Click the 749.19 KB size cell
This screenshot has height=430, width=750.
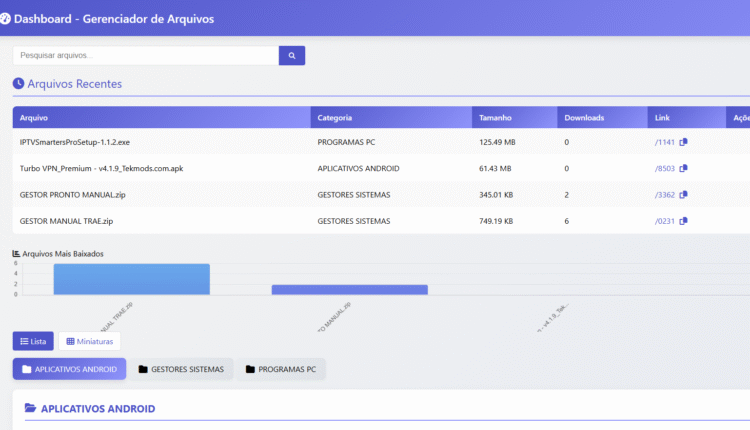coord(496,221)
